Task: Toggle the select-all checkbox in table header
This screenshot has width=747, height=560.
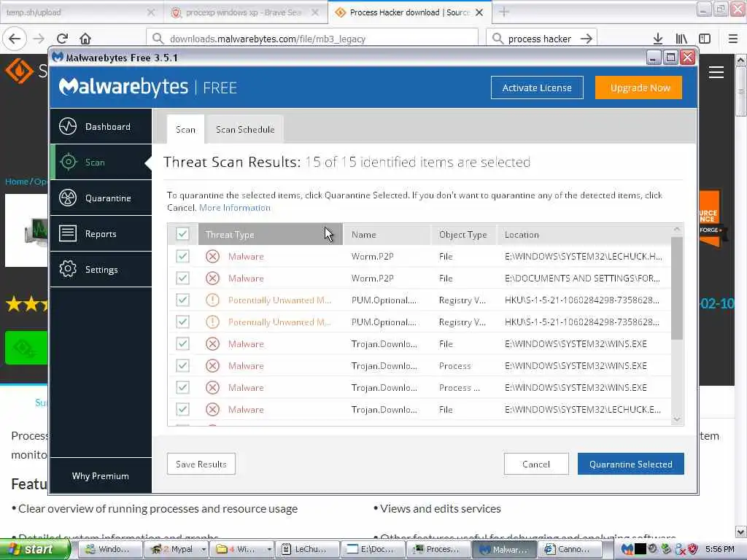Action: (x=182, y=234)
